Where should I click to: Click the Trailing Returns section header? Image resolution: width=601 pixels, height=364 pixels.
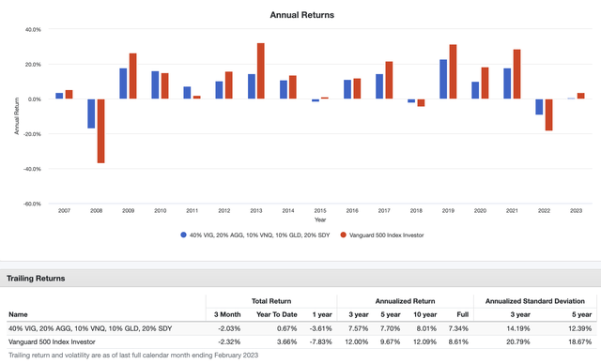pyautogui.click(x=36, y=279)
